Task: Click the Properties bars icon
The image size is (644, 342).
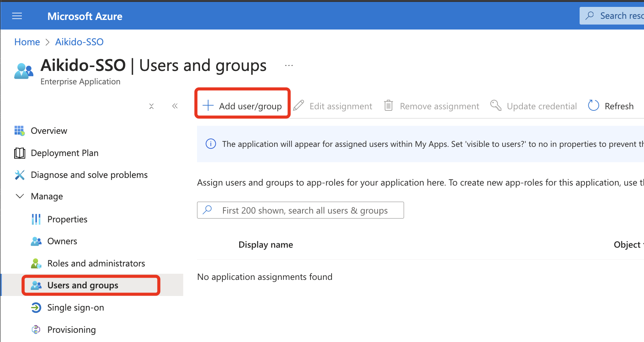Action: 36,219
